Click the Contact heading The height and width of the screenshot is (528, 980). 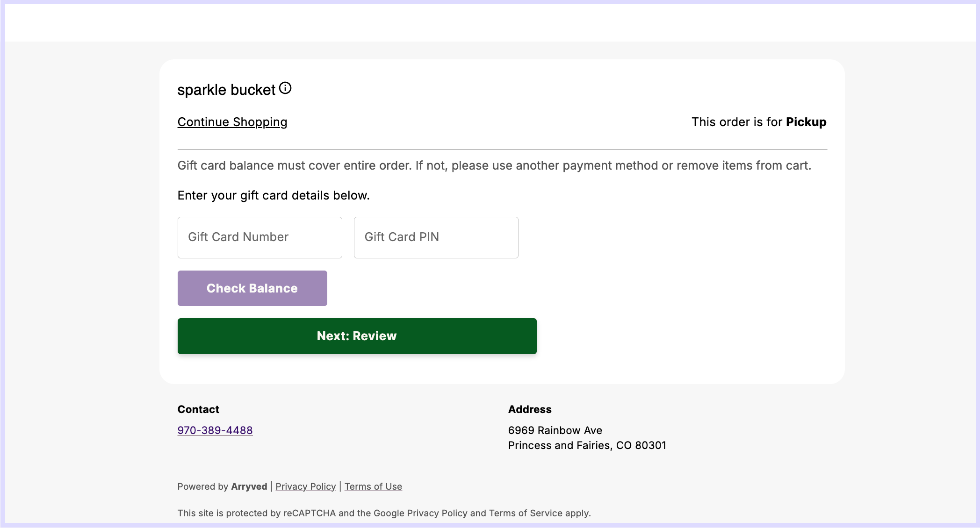198,409
